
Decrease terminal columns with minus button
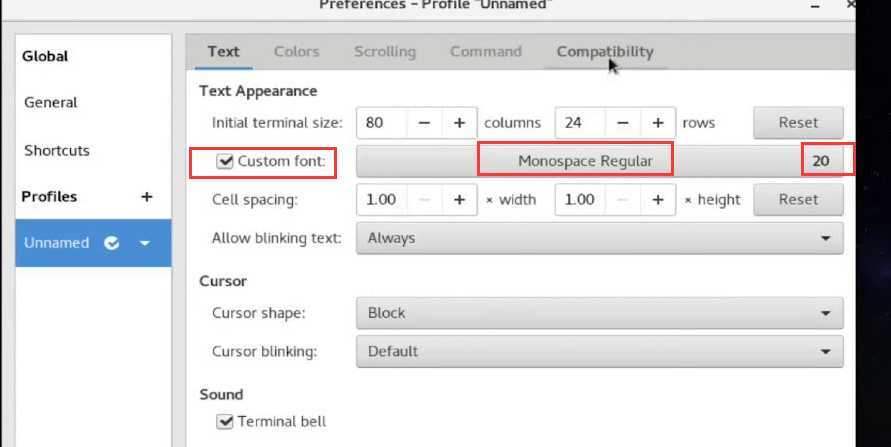[x=424, y=123]
